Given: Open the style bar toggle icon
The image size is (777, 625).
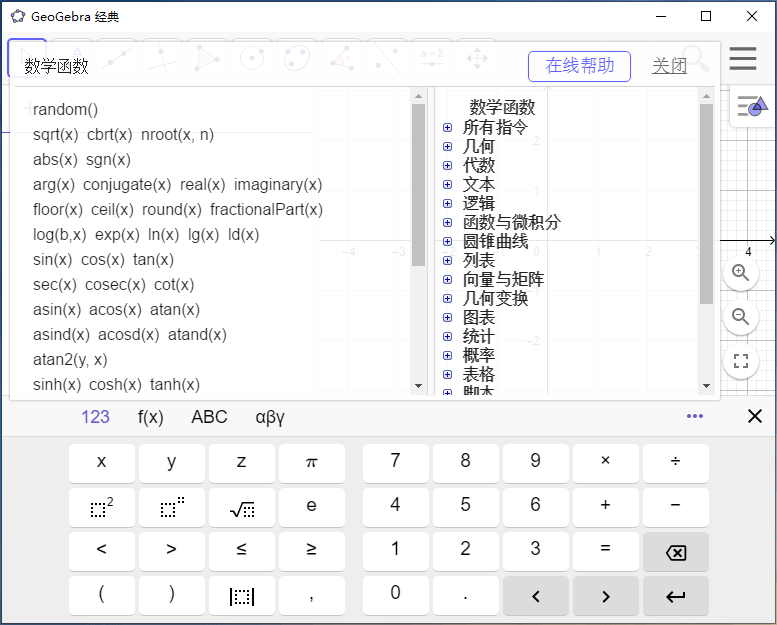Looking at the screenshot, I should click(751, 106).
